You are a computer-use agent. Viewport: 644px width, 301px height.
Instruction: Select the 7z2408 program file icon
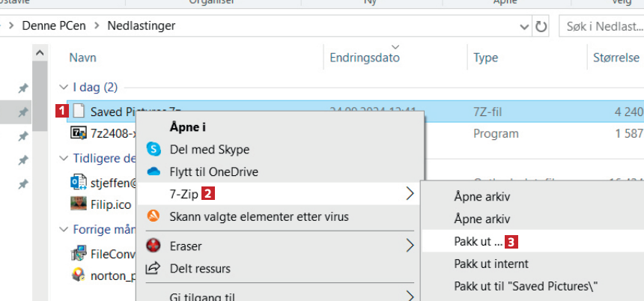coord(78,133)
